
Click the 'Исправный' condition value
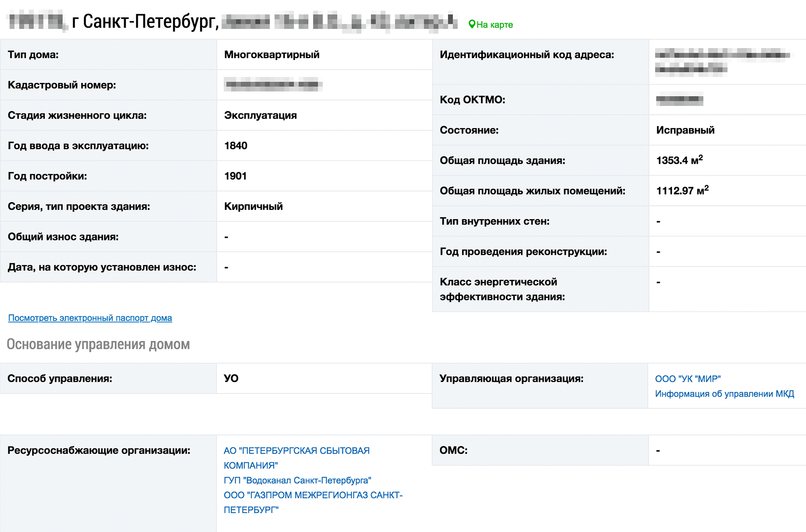(685, 130)
